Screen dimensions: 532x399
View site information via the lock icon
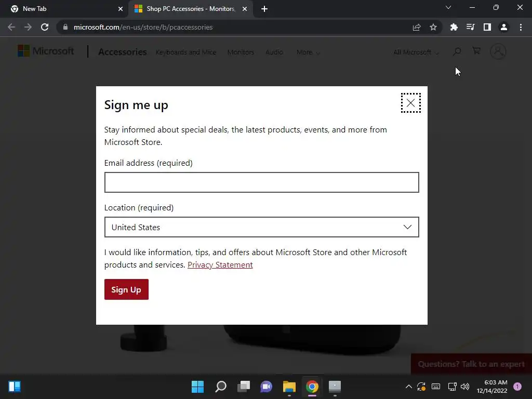click(x=65, y=27)
